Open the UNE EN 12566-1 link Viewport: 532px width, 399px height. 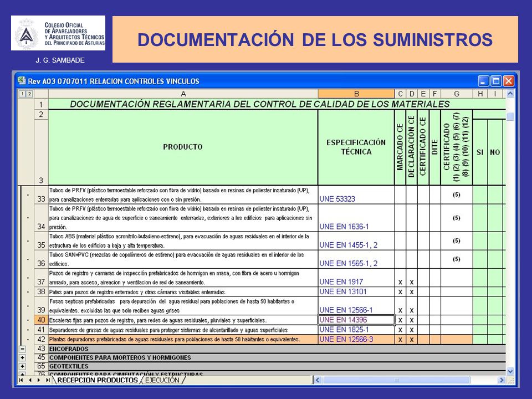[346, 310]
